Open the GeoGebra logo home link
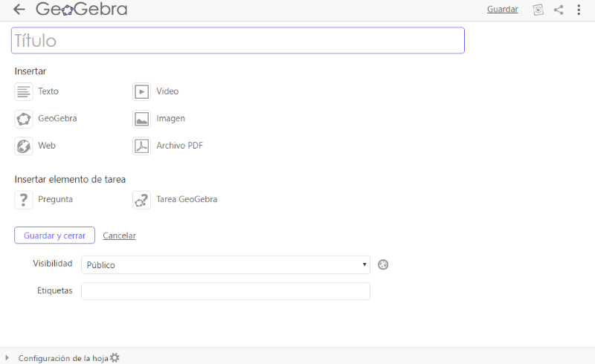The height and width of the screenshot is (364, 595). point(82,9)
